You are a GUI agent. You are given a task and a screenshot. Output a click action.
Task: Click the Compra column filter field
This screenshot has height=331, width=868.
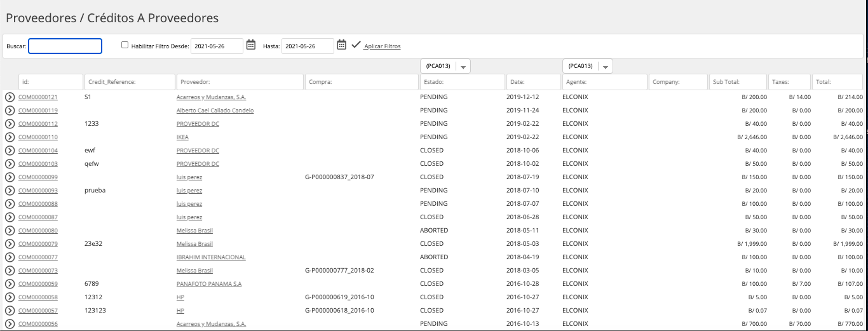pyautogui.click(x=362, y=82)
